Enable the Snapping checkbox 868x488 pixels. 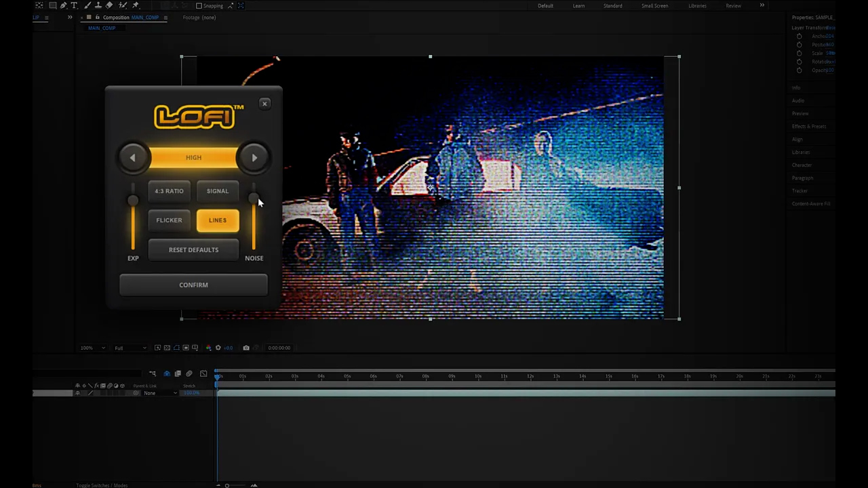(x=199, y=5)
